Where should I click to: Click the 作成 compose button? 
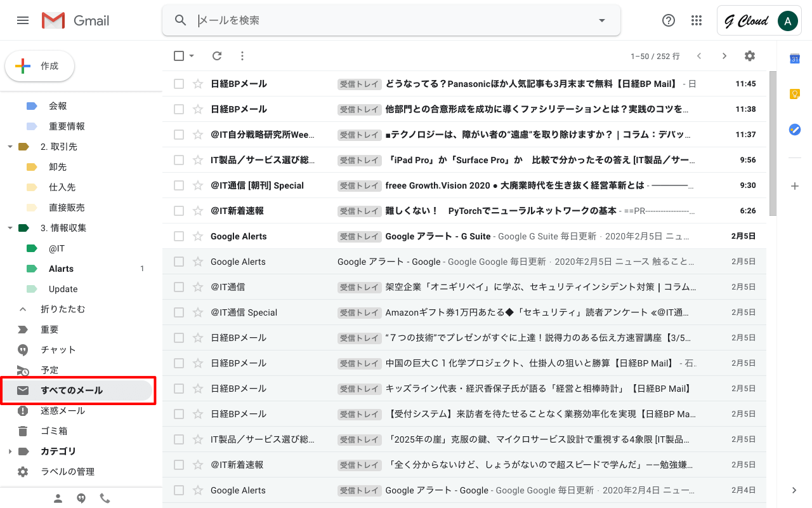click(x=40, y=66)
